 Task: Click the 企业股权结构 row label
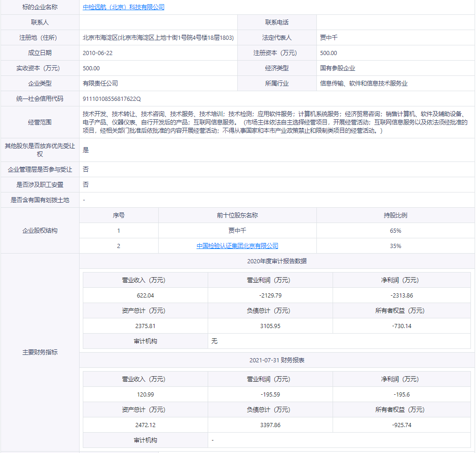tap(40, 230)
